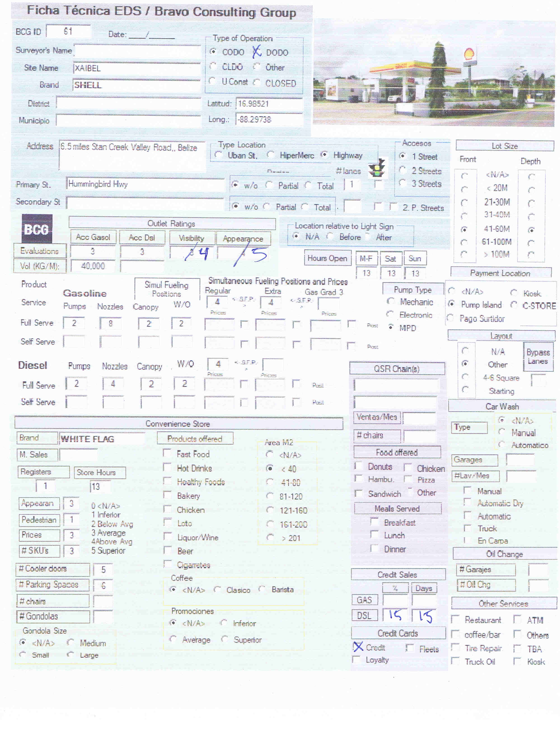Toggle the Credit cards checkbox
The image size is (560, 730).
(x=358, y=647)
